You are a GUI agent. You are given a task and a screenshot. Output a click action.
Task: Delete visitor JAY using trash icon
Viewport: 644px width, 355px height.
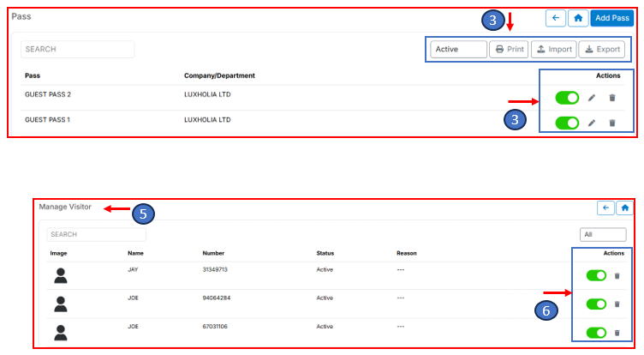coord(617,276)
